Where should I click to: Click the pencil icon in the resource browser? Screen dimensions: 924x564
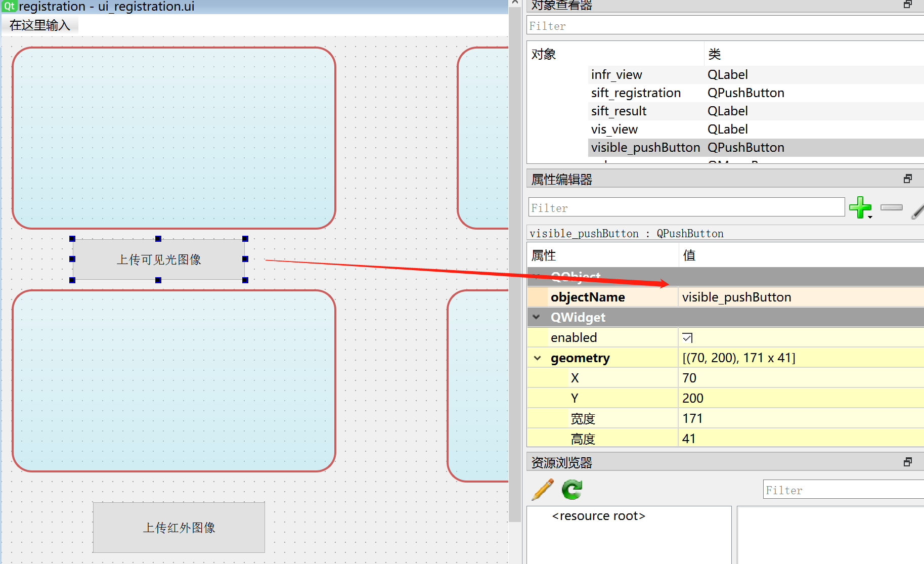tap(542, 490)
